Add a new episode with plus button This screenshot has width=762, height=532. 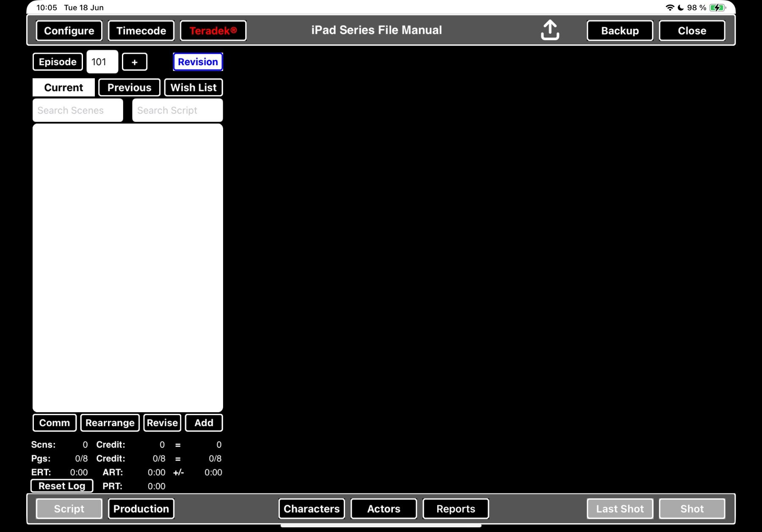click(135, 62)
